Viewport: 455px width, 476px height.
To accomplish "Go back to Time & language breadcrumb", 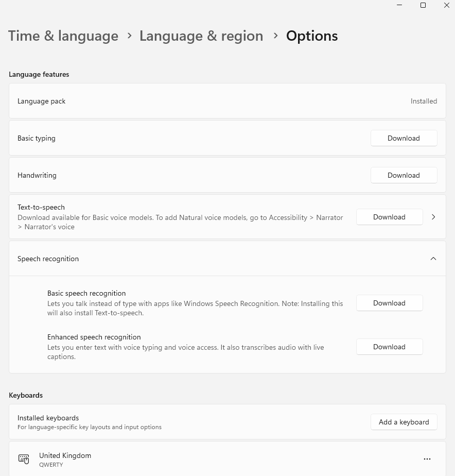I will click(x=63, y=36).
